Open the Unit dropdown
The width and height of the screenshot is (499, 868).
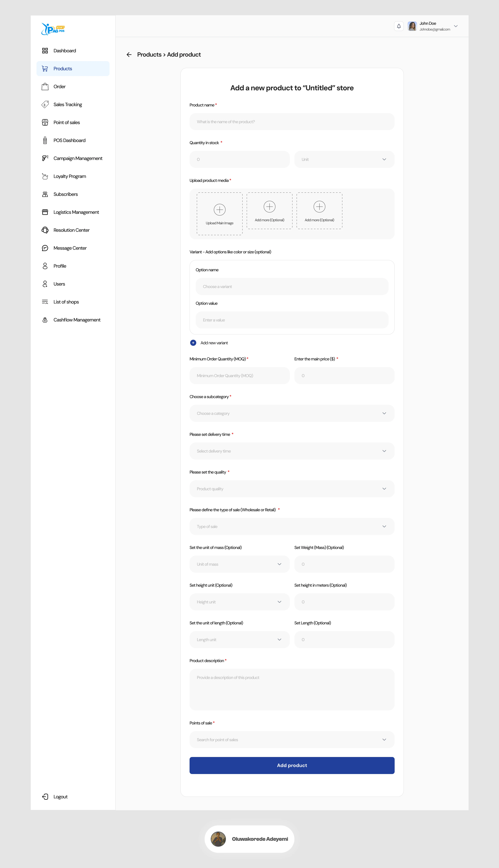click(x=344, y=159)
